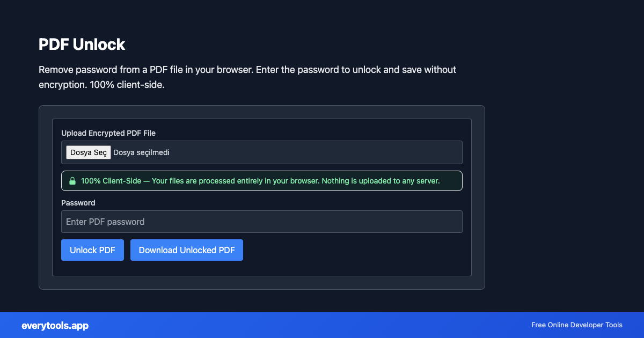Focus the Enter PDF password field

point(262,222)
